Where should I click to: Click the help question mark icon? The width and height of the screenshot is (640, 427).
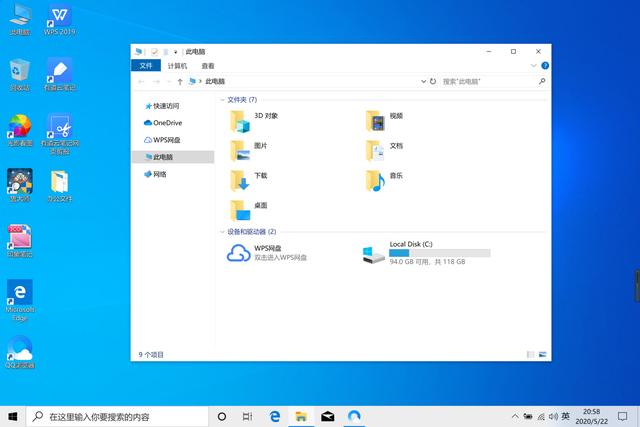tap(545, 66)
